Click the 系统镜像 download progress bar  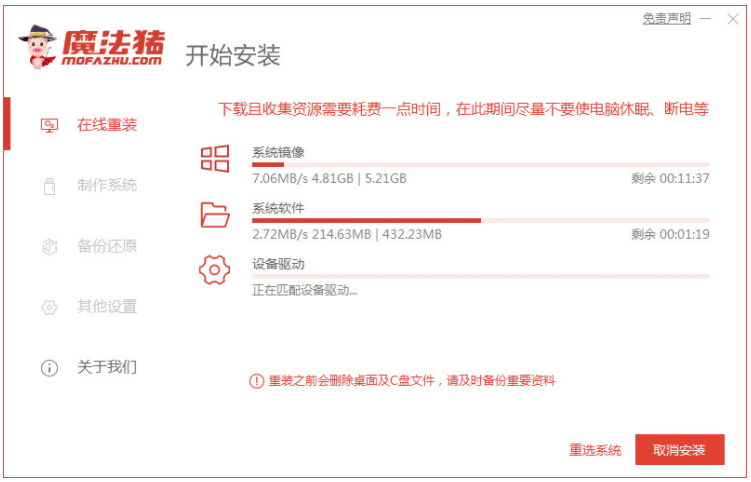(481, 164)
